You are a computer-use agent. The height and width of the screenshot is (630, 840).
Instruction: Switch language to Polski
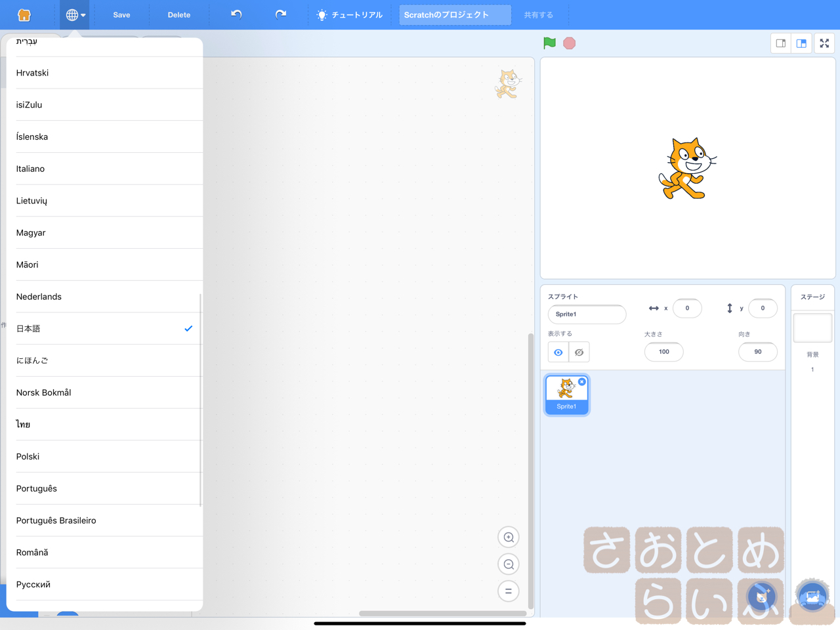coord(104,457)
